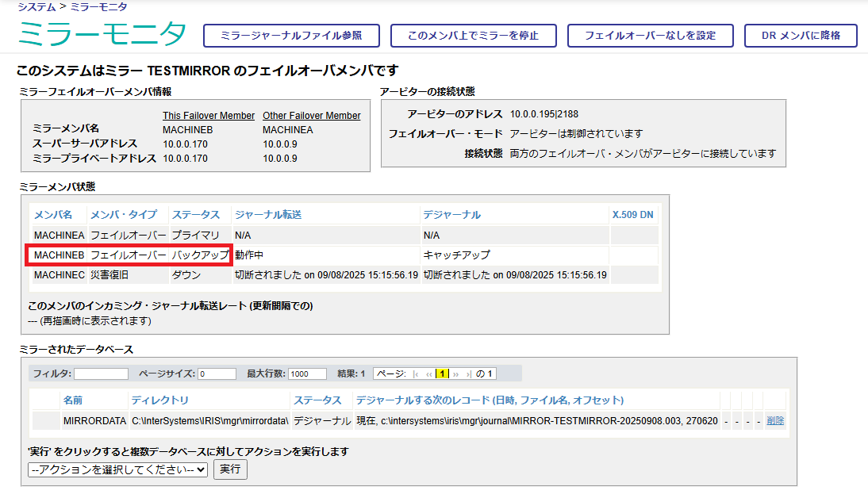The image size is (868, 498).
Task: Select the highlighted page 1 indicator
Action: tap(443, 373)
